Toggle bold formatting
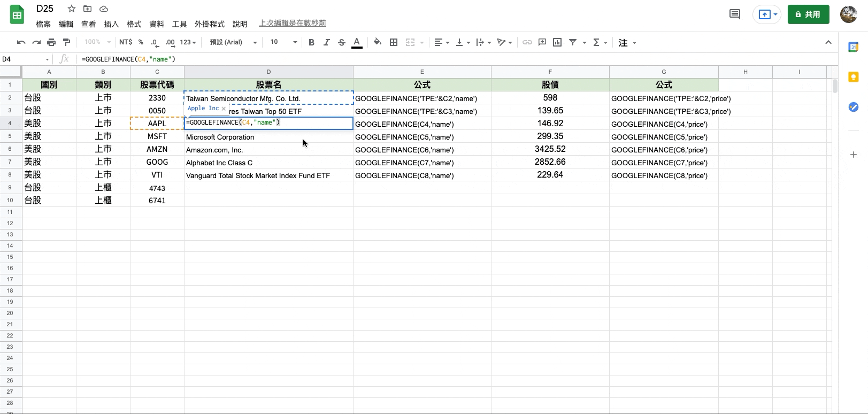This screenshot has height=414, width=868. [x=311, y=42]
